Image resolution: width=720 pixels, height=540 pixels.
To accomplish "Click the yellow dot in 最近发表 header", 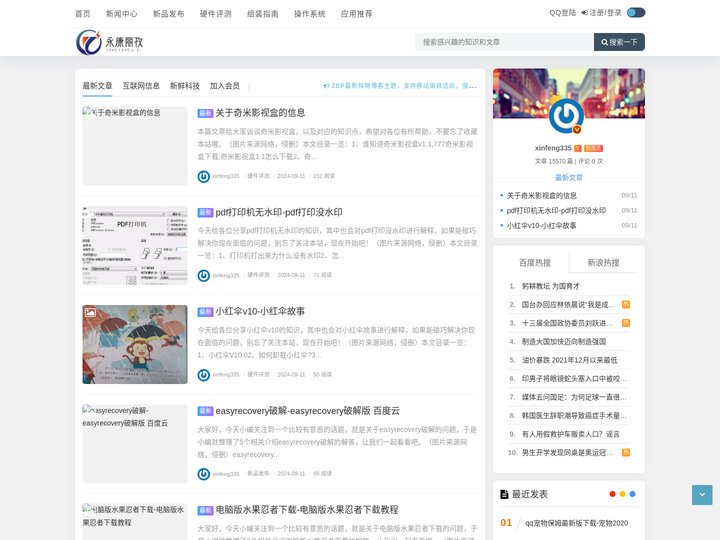I will [x=622, y=494].
